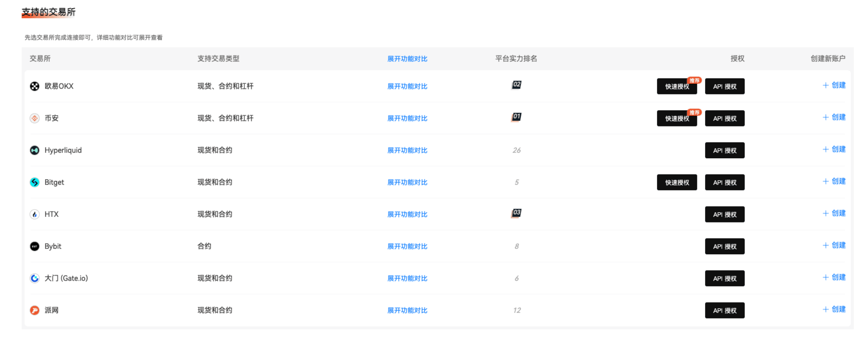Screen dimensions: 868x347
Task: Click the HTX logo icon
Action: coord(35,214)
